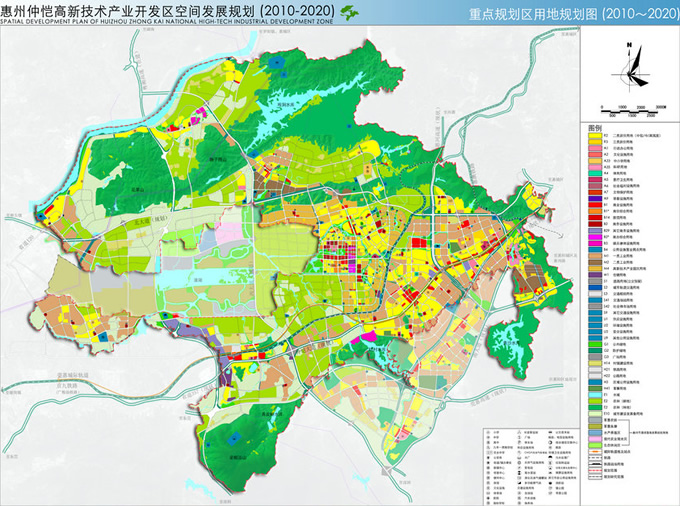Image resolution: width=680 pixels, height=506 pixels.
Task: Click the green leaf logo beside the title
Action: [x=350, y=13]
